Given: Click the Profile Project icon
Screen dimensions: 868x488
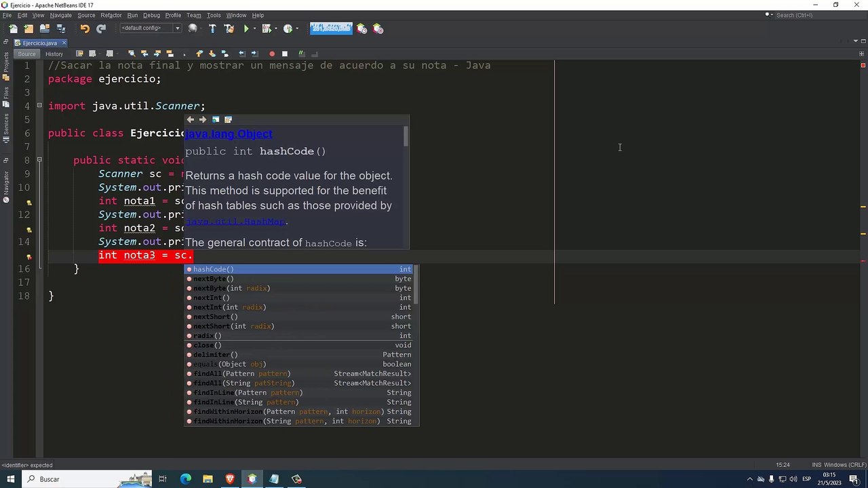Looking at the screenshot, I should click(x=288, y=28).
